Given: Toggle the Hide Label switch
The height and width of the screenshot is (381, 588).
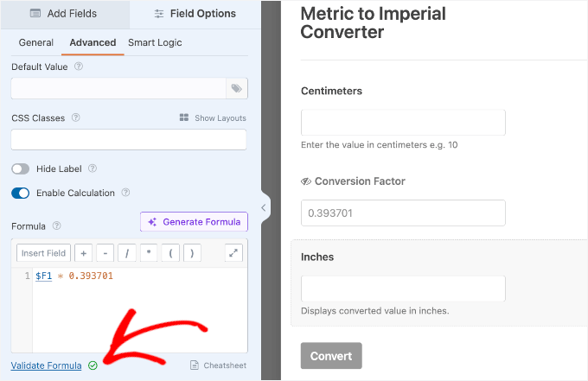Looking at the screenshot, I should point(21,168).
